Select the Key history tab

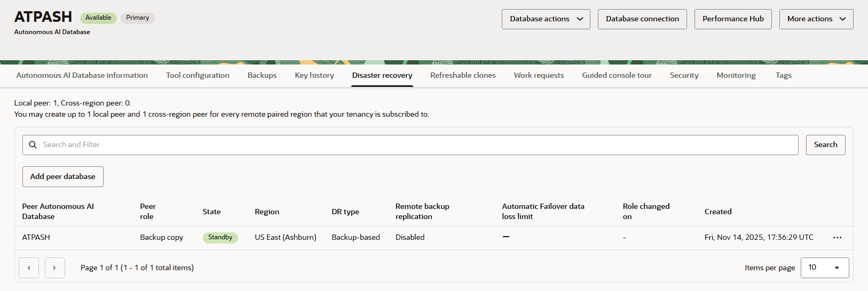tap(314, 76)
